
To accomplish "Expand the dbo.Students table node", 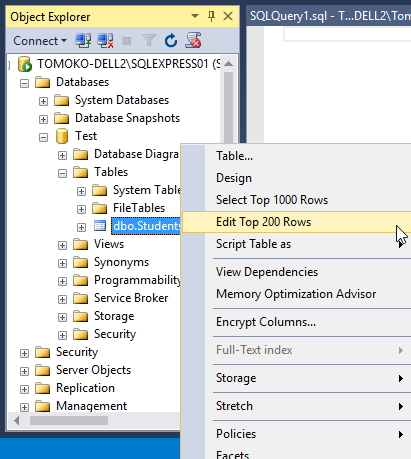I will 81,227.
